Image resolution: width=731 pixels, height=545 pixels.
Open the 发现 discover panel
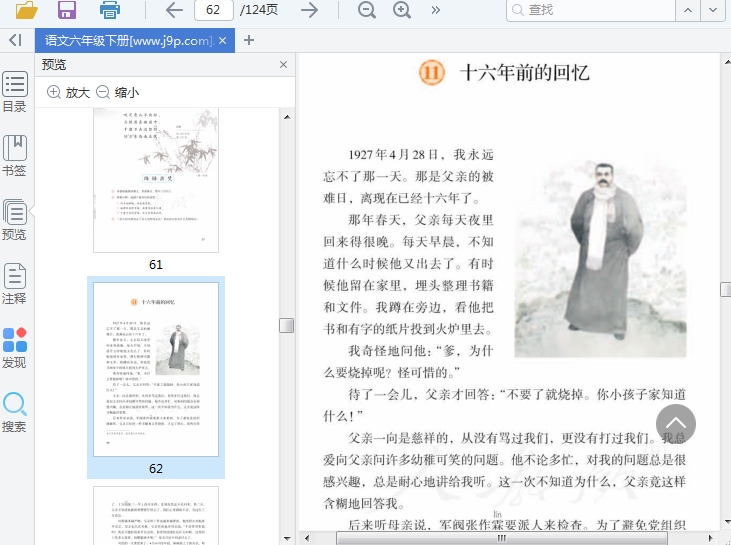15,348
